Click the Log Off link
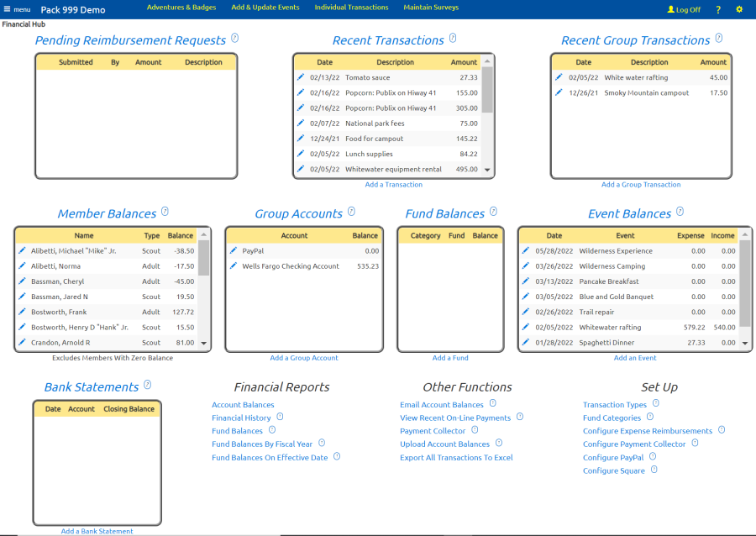Screen dimensions: 756x536 point(688,9)
